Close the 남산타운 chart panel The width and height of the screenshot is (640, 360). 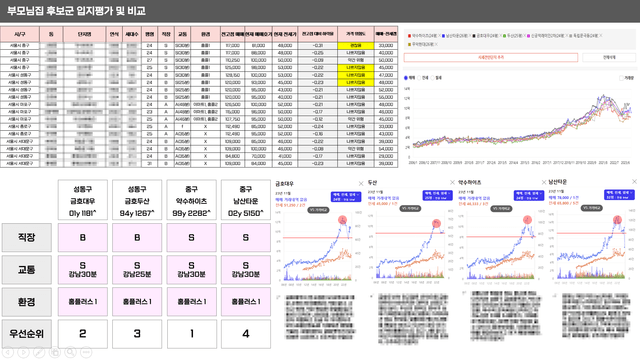click(x=634, y=182)
